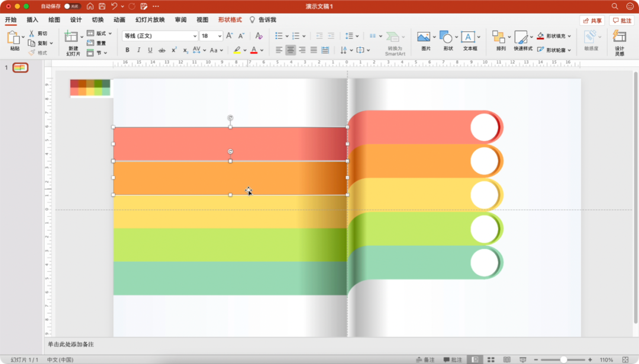This screenshot has width=639, height=364.
Task: Click the Copy icon
Action: (31, 43)
